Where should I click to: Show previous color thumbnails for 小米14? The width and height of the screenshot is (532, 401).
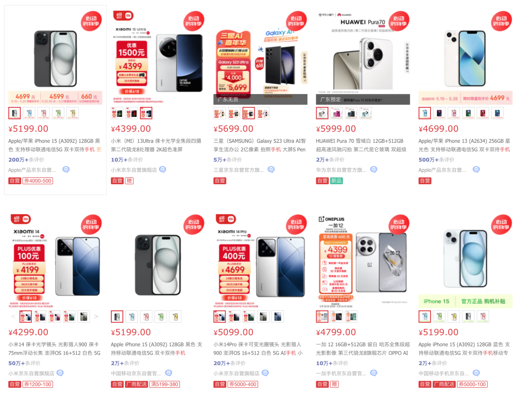point(13,317)
